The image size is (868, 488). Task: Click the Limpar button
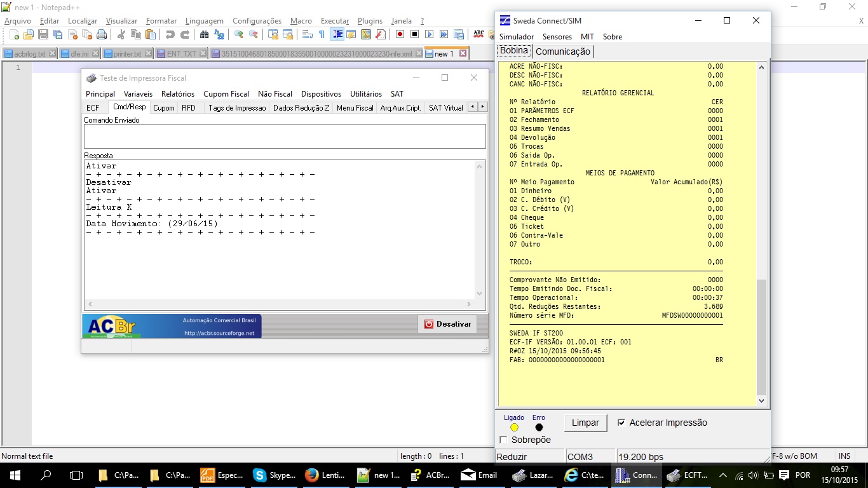[x=585, y=423]
